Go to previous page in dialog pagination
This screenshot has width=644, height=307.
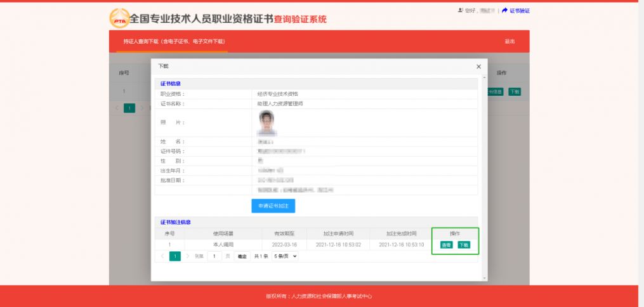162,256
